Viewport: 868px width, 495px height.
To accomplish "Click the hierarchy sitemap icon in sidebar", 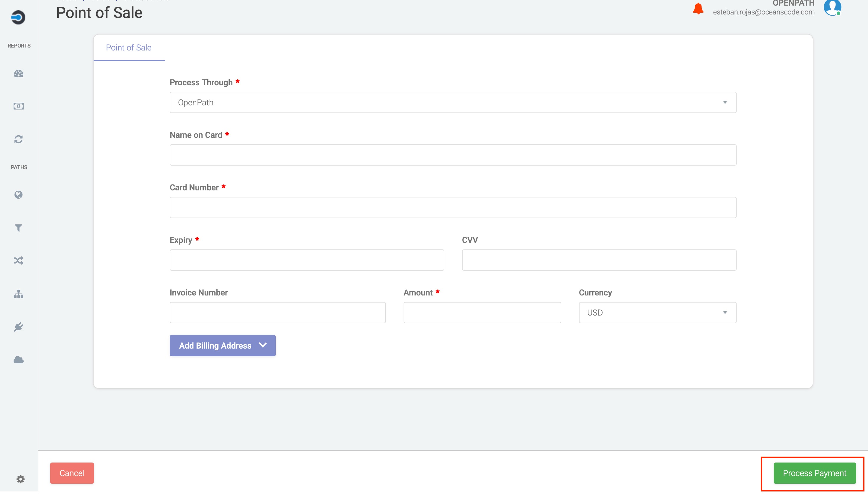I will coord(19,294).
